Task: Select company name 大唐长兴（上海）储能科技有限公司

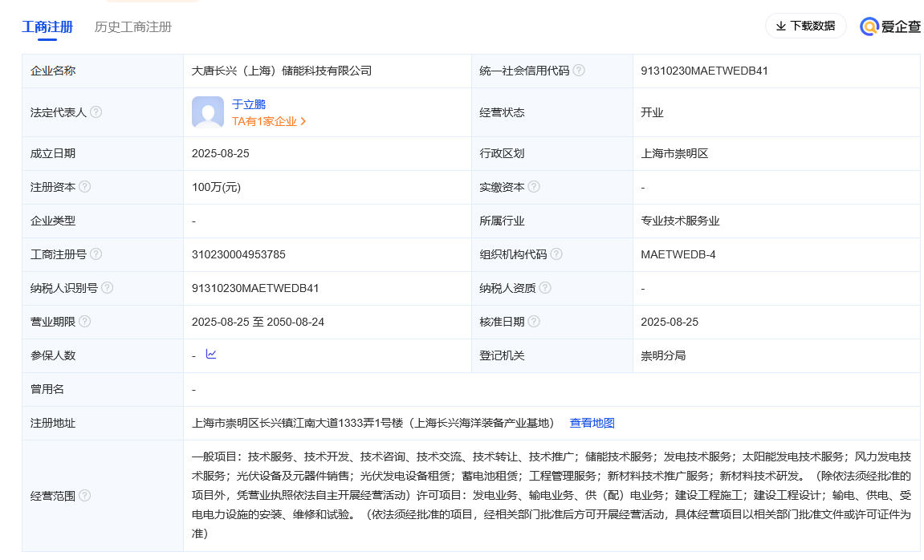Action: coord(282,71)
